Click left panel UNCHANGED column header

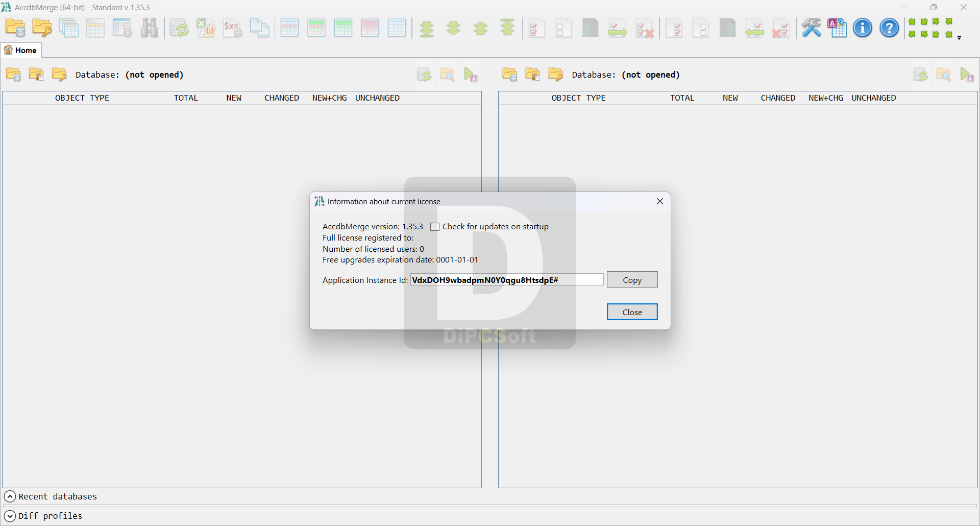tap(377, 98)
